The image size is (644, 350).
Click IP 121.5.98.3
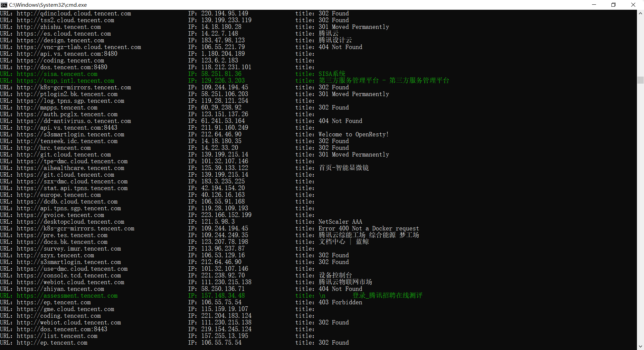[218, 222]
